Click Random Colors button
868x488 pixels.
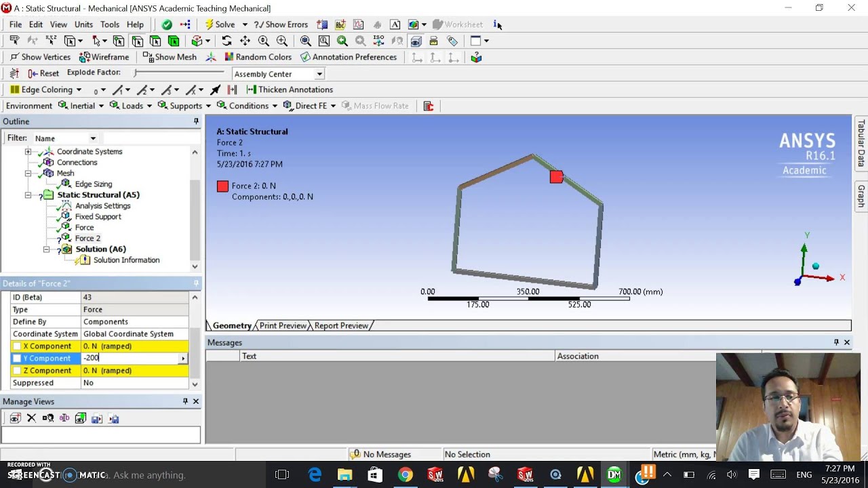[258, 57]
